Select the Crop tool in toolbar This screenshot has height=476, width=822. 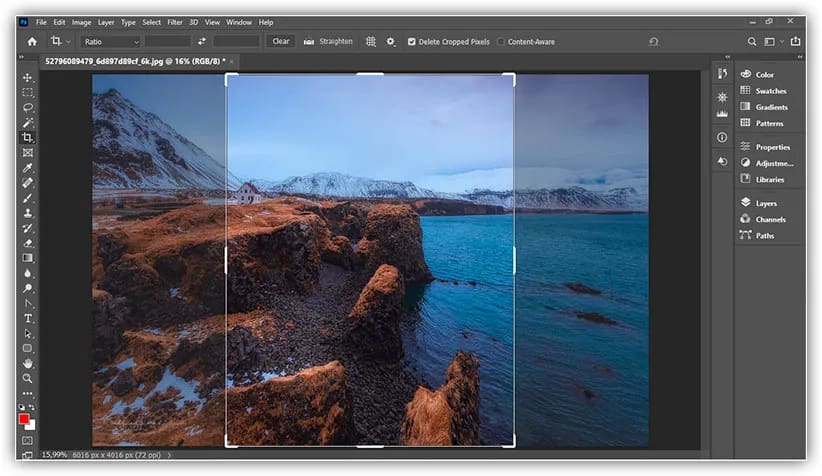coord(28,138)
